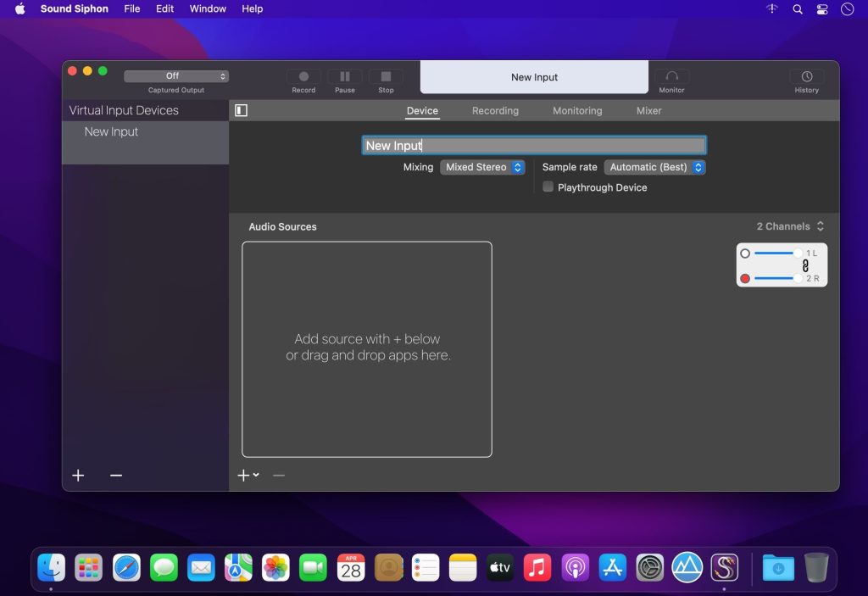Toggle the red 2 R channel button
The height and width of the screenshot is (596, 868).
745,278
